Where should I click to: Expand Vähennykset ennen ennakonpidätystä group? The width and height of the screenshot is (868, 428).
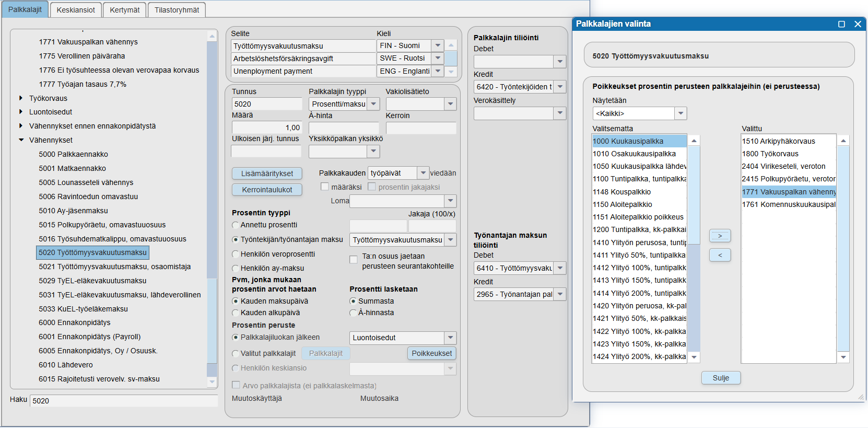pos(21,125)
